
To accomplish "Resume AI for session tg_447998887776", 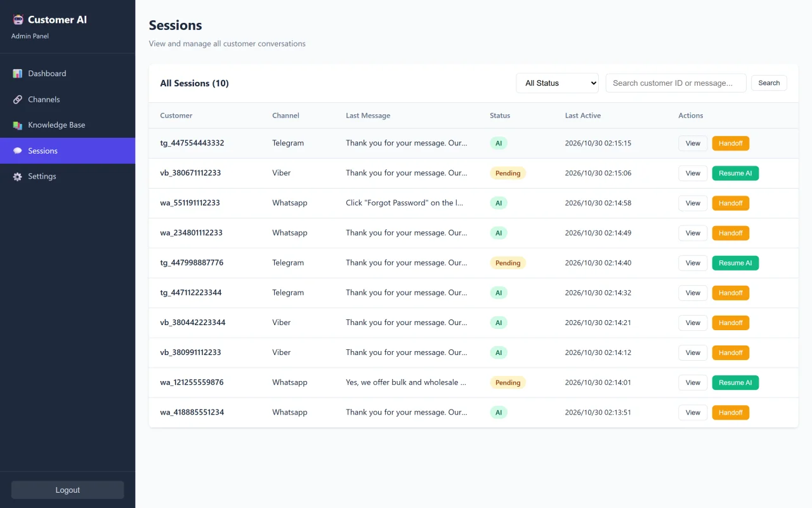I will pyautogui.click(x=735, y=263).
